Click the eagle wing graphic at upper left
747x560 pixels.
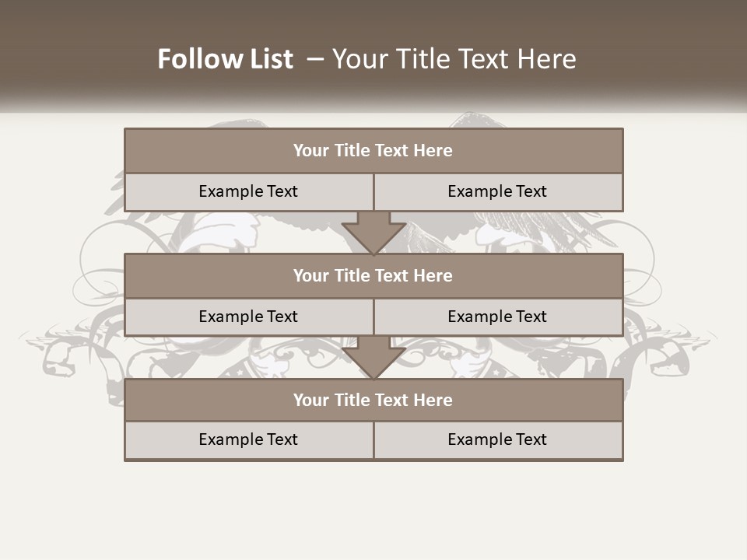click(x=233, y=123)
